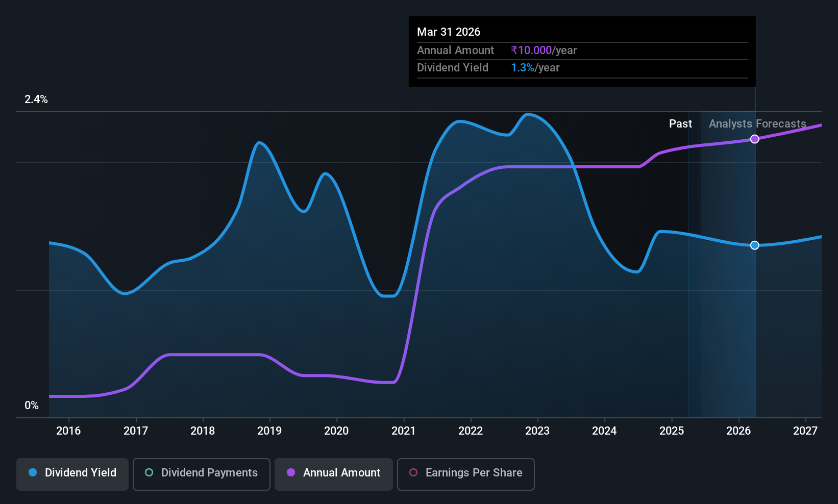This screenshot has height=504, width=838.
Task: Click the 2027 x-axis label
Action: tap(805, 431)
